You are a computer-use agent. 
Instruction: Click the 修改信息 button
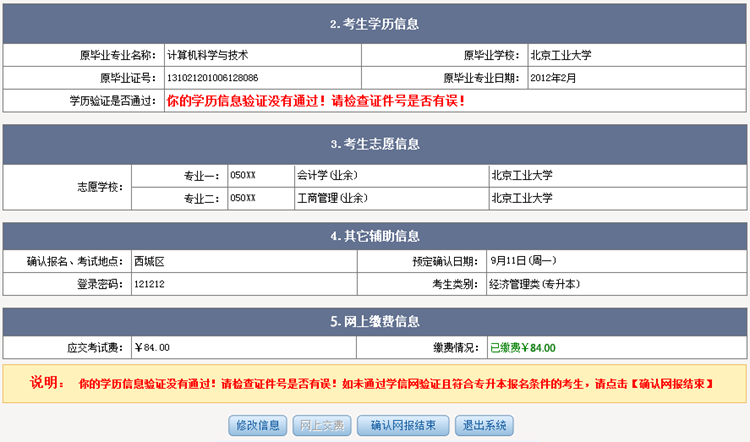pos(257,426)
